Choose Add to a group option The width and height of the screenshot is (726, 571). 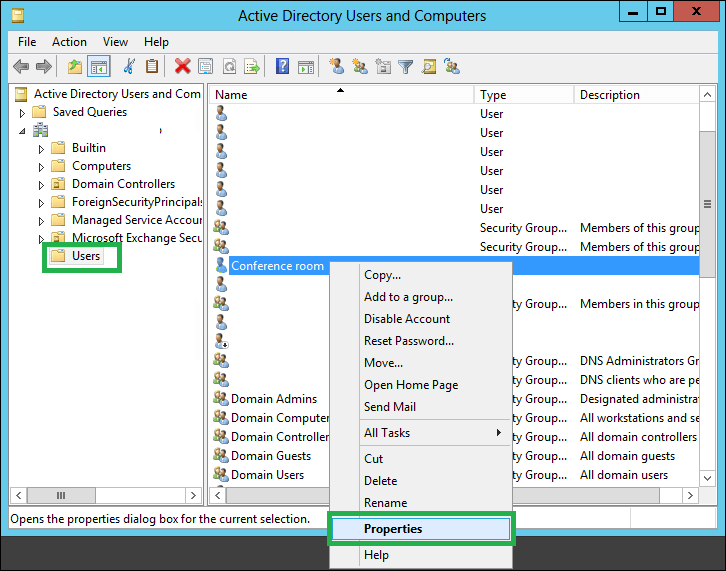click(420, 296)
